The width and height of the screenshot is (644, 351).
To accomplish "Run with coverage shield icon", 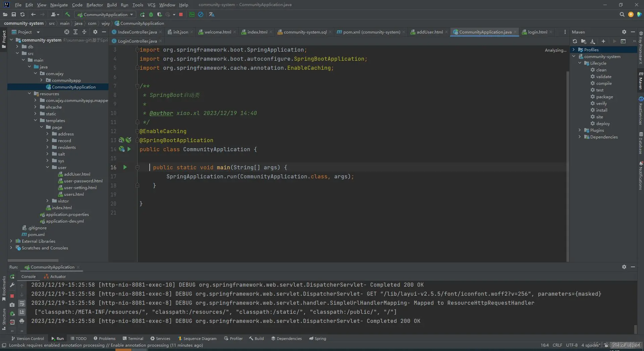I will [x=160, y=14].
